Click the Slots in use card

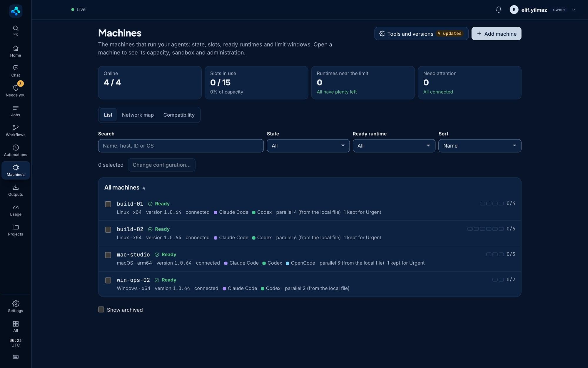tap(256, 83)
